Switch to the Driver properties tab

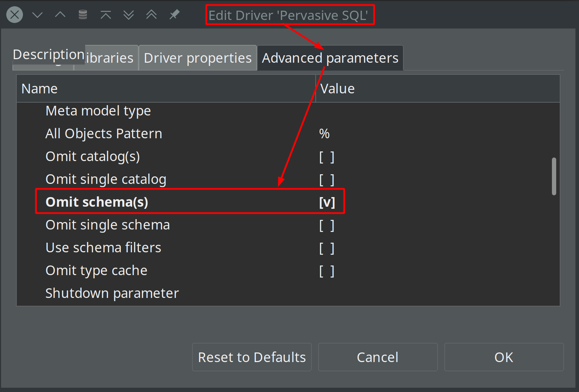(x=197, y=58)
